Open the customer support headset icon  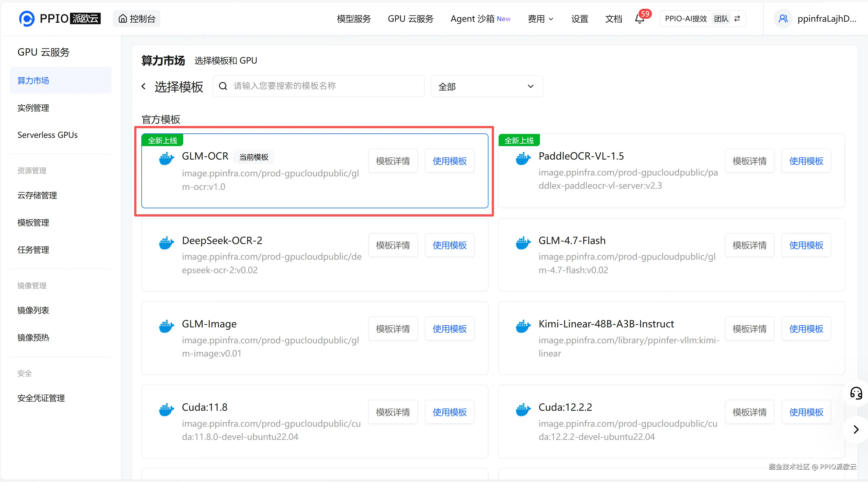(x=856, y=393)
